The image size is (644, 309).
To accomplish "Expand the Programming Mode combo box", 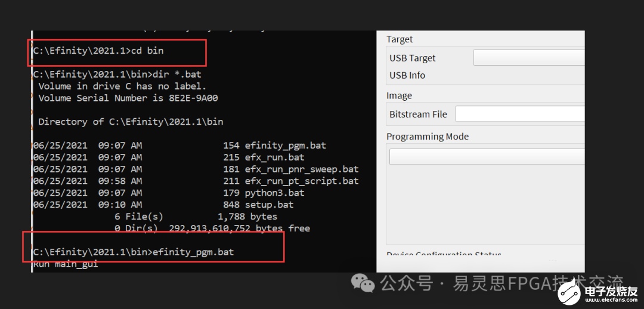I will tap(487, 156).
